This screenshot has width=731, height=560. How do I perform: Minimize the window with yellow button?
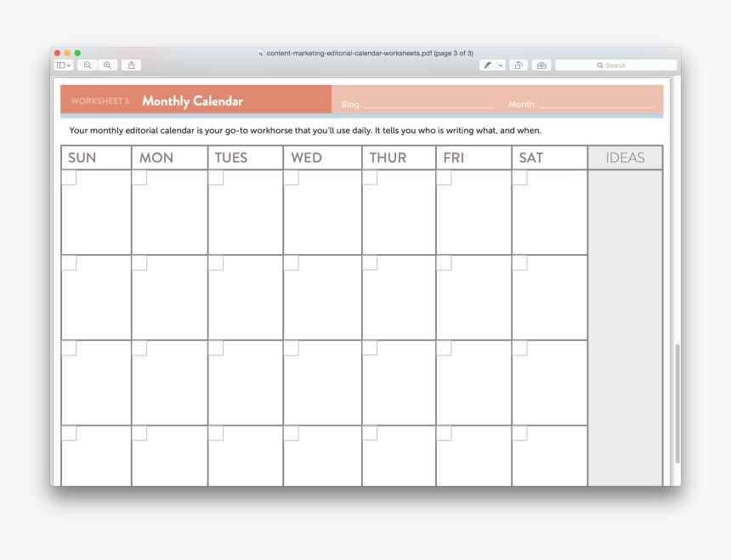click(x=68, y=54)
